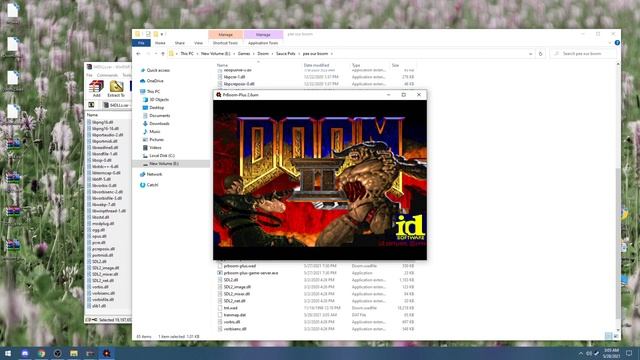Image resolution: width=640 pixels, height=360 pixels.
Task: Open the Windows Start button
Action: point(8,353)
